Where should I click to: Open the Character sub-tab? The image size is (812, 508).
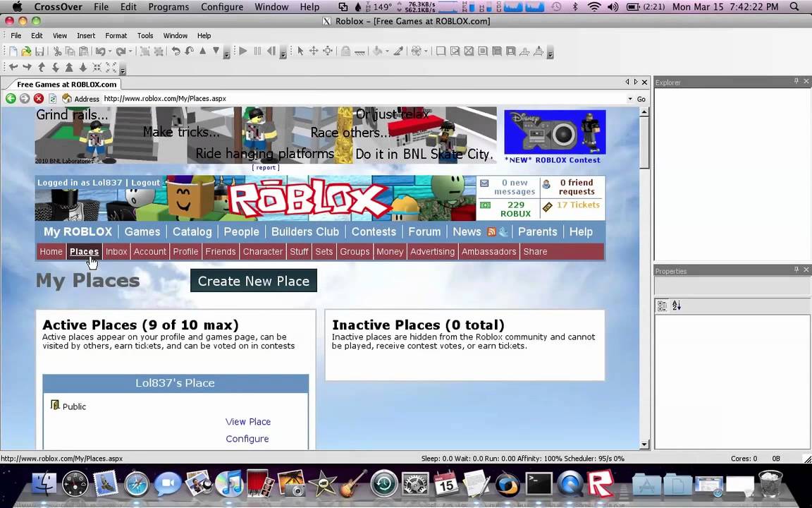point(263,251)
